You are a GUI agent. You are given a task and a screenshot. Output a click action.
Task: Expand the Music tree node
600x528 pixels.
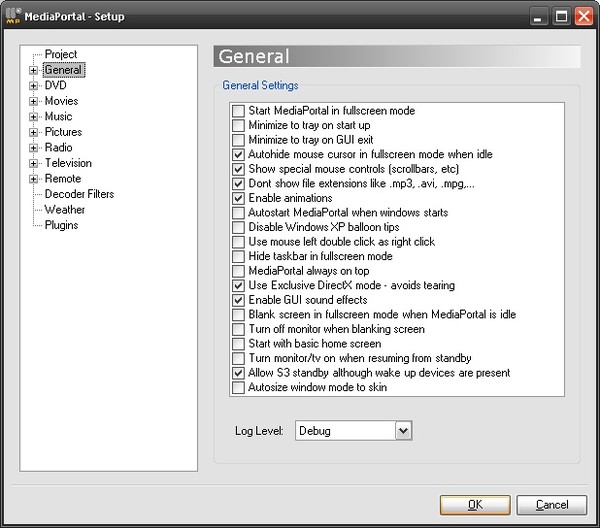[33, 117]
